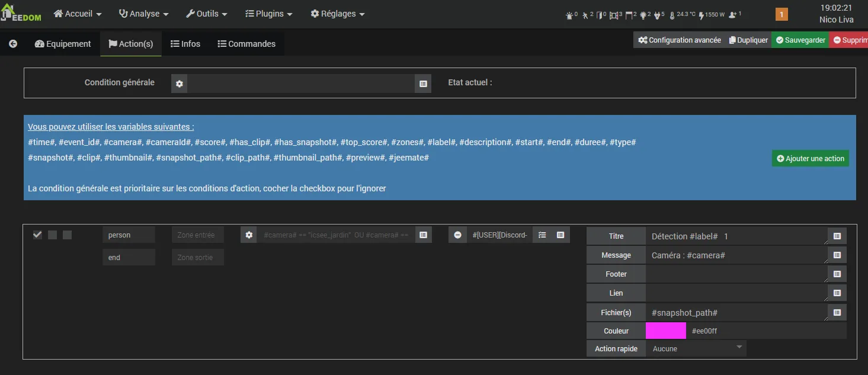Uncheck the first checked action checkbox

point(37,235)
